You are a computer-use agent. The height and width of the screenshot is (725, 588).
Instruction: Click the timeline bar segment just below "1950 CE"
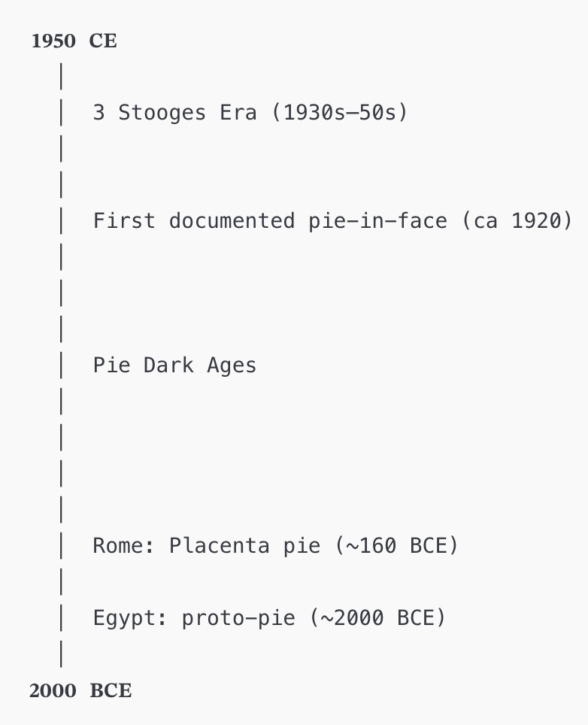click(x=60, y=77)
